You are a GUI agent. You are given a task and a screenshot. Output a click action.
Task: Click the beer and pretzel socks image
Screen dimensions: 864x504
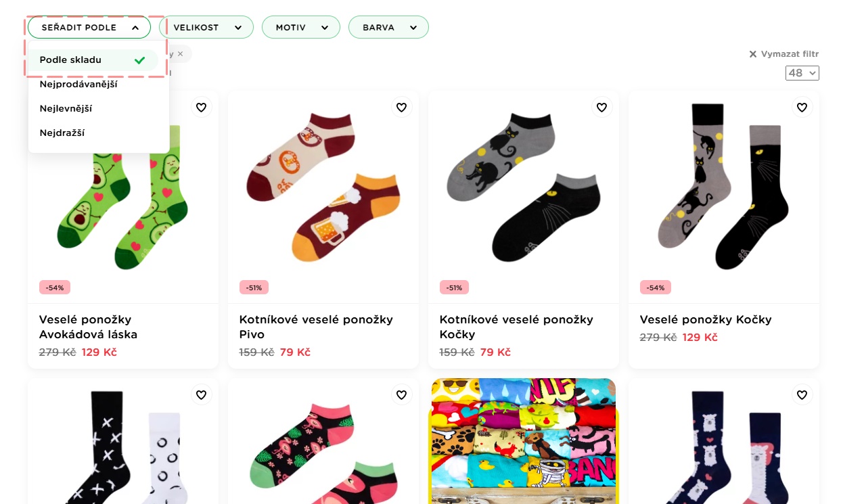[x=323, y=195]
